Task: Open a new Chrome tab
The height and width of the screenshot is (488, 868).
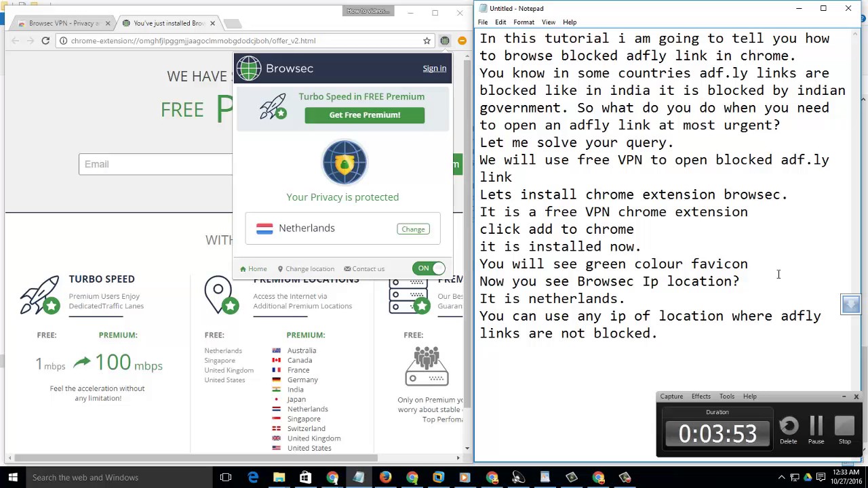Action: [232, 24]
